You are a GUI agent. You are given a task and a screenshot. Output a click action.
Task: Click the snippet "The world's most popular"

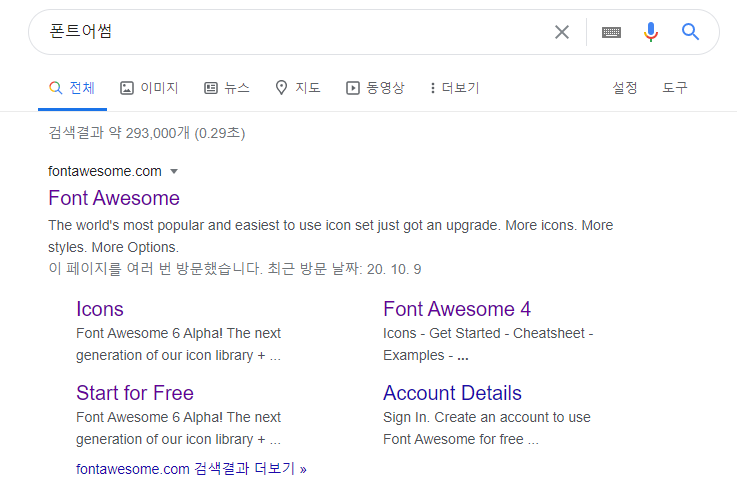point(330,236)
